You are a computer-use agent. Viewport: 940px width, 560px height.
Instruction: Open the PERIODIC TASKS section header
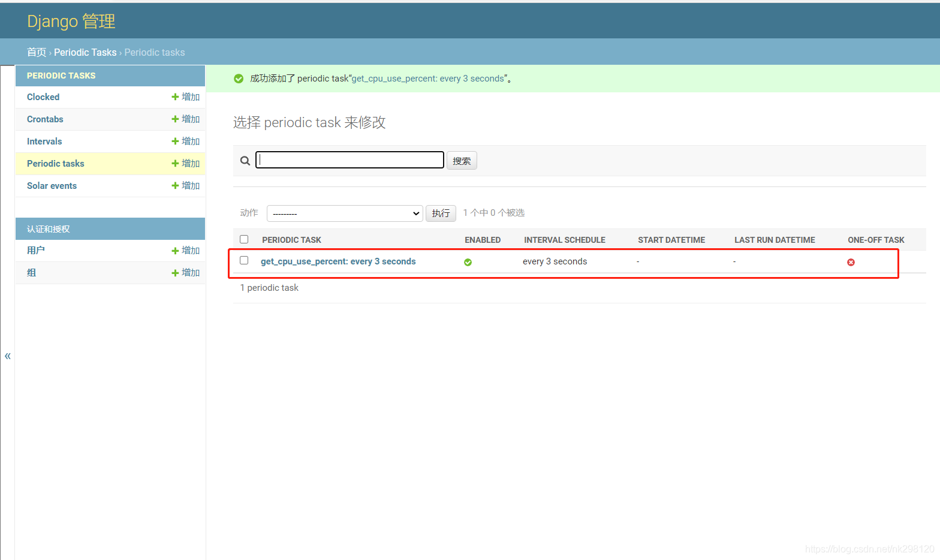[x=61, y=76]
